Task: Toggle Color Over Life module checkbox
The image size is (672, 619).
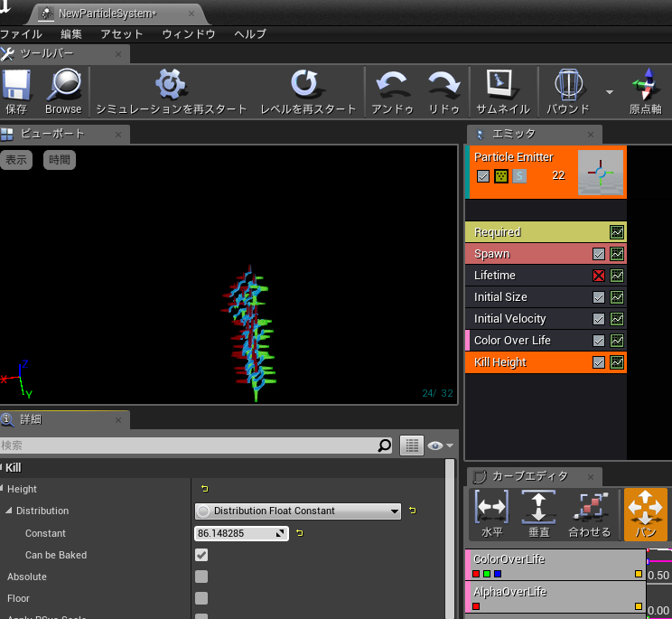Action: pyautogui.click(x=599, y=341)
